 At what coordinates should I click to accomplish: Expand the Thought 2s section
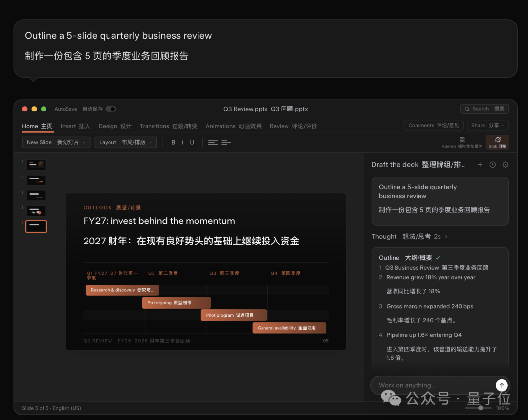click(x=410, y=237)
